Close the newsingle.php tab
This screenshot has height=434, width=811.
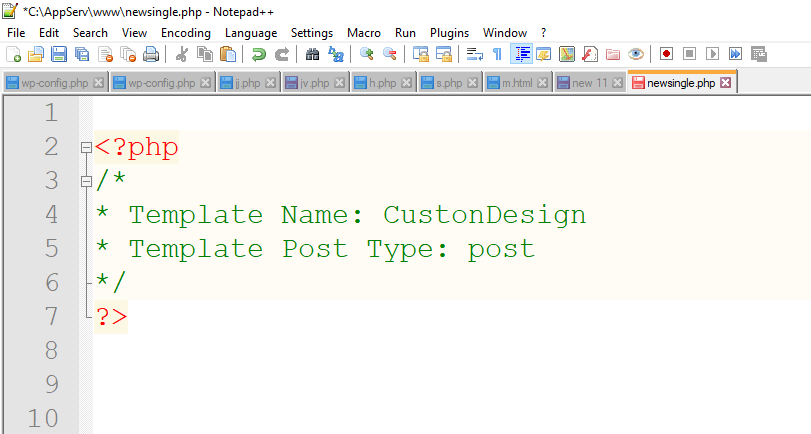coord(726,83)
